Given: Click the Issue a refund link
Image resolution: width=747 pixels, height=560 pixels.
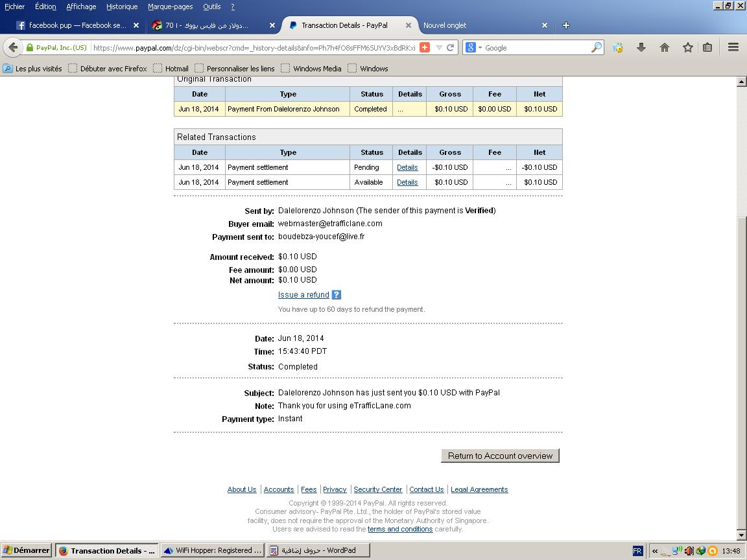Looking at the screenshot, I should pos(303,295).
